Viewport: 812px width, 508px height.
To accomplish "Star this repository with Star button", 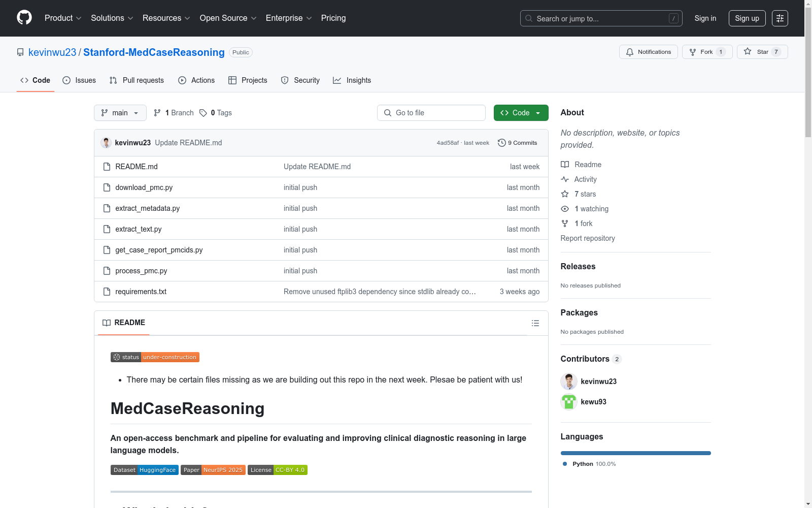I will click(x=762, y=52).
